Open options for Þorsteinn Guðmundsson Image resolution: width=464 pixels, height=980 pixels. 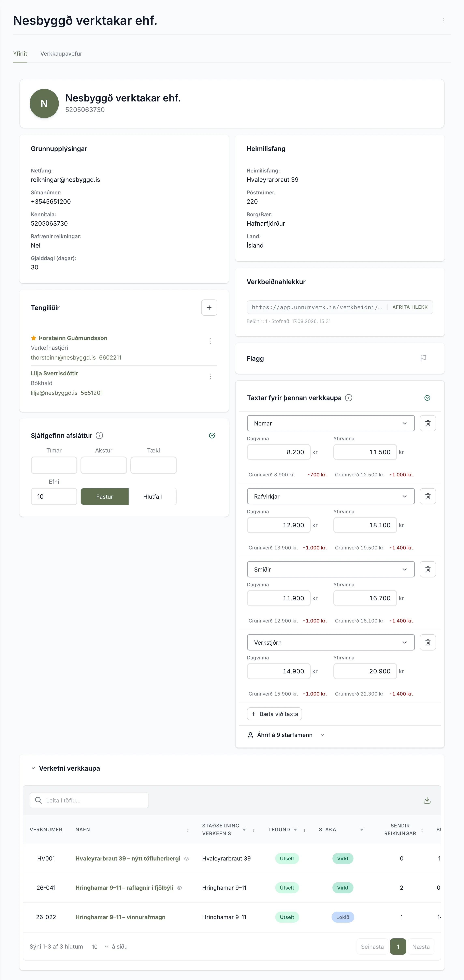click(x=210, y=341)
